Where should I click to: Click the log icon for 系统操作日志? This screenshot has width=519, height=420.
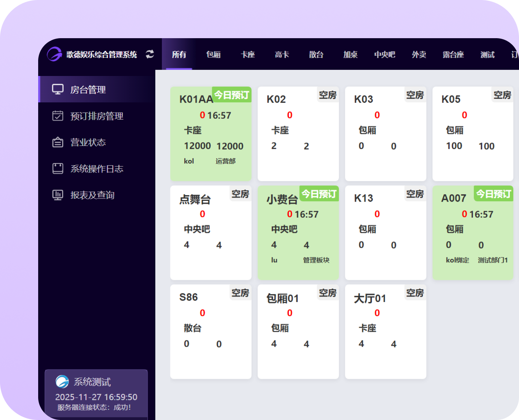[58, 168]
